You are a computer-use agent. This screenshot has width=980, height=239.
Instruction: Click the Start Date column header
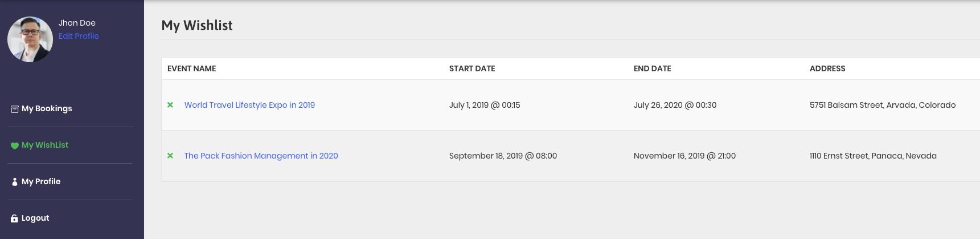click(472, 68)
